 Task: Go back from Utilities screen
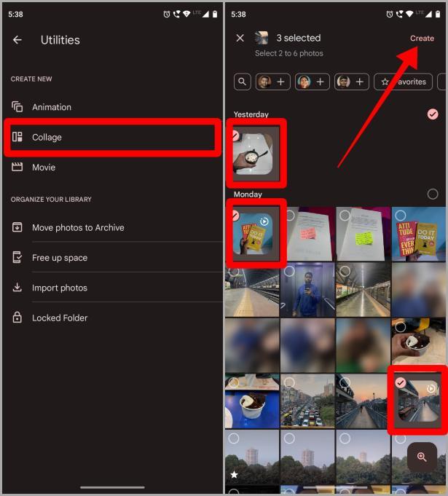(17, 40)
